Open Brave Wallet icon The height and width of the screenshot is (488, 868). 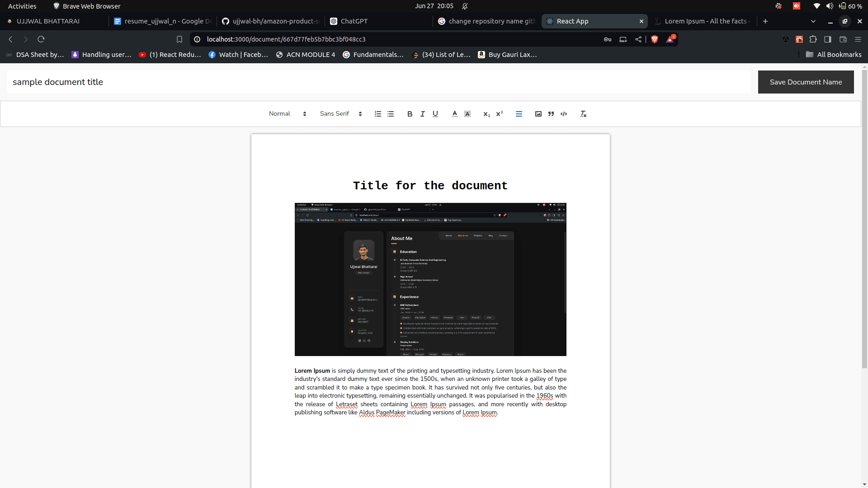(x=843, y=39)
